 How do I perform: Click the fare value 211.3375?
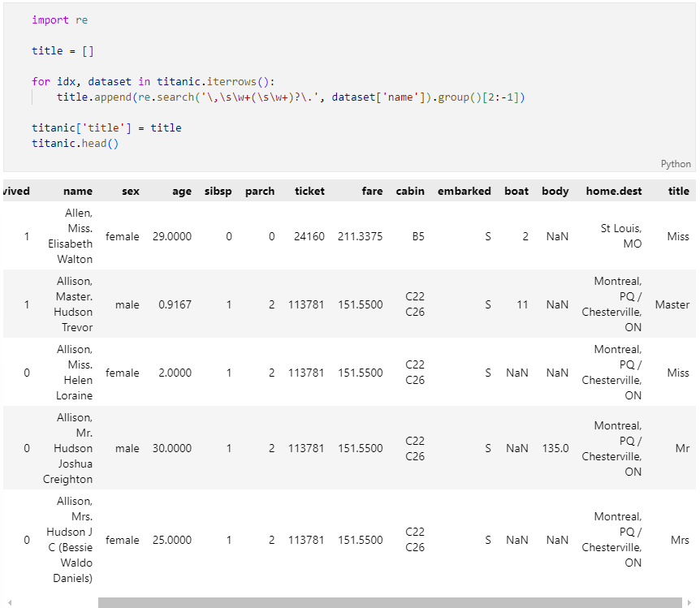[x=361, y=237]
